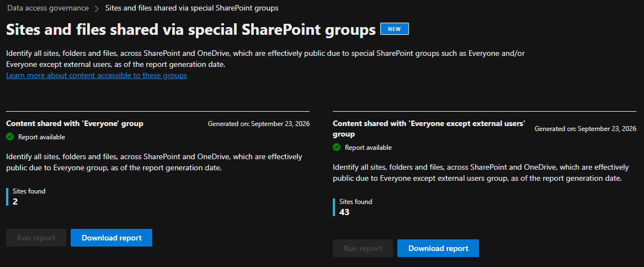Viewport: 644px width, 267px height.
Task: Click 'Sites found' value 43
Action: (344, 212)
